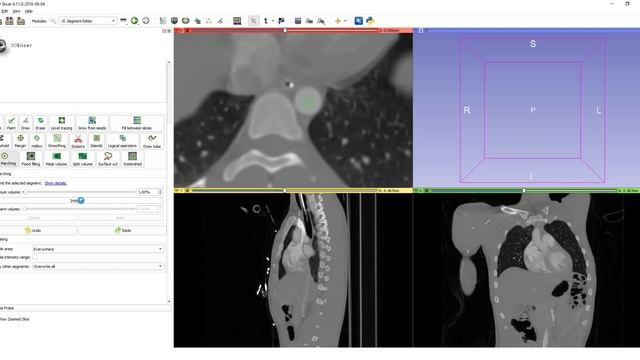The width and height of the screenshot is (640, 360).
Task: Click the Redo button
Action: 122,230
